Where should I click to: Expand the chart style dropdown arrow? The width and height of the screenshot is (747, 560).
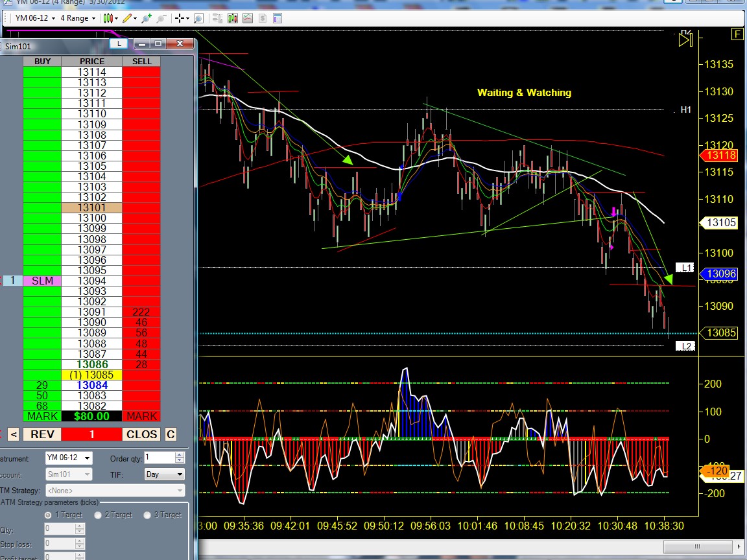pyautogui.click(x=116, y=19)
